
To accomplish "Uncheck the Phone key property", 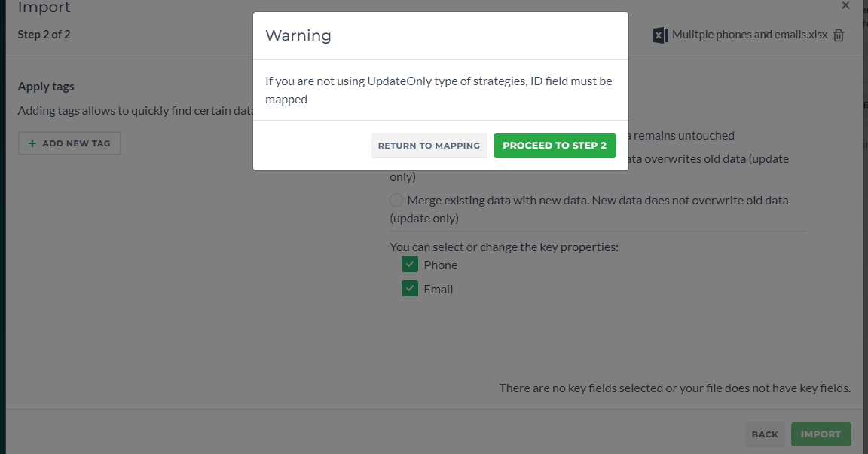I will click(410, 265).
